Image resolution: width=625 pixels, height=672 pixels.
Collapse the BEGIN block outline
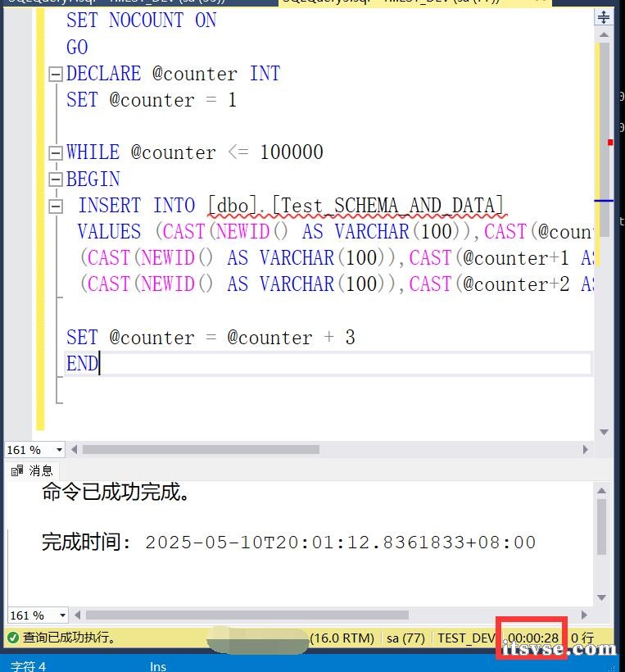[55, 179]
